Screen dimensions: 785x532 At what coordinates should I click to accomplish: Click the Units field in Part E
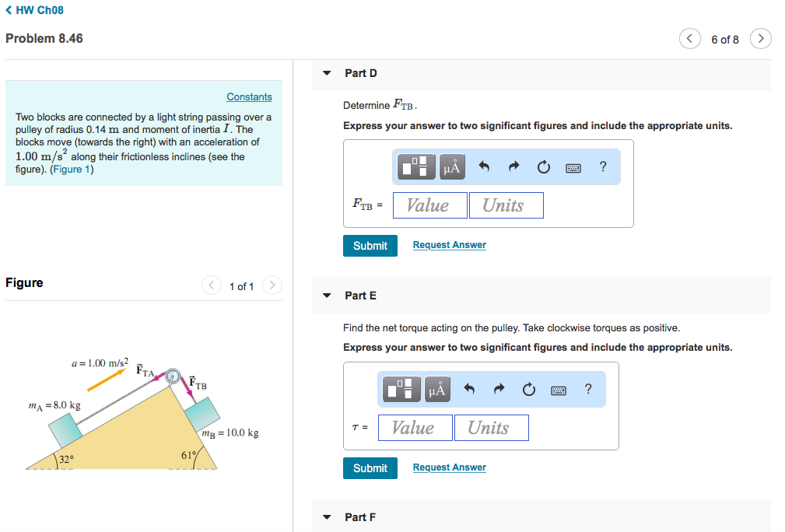click(x=492, y=427)
